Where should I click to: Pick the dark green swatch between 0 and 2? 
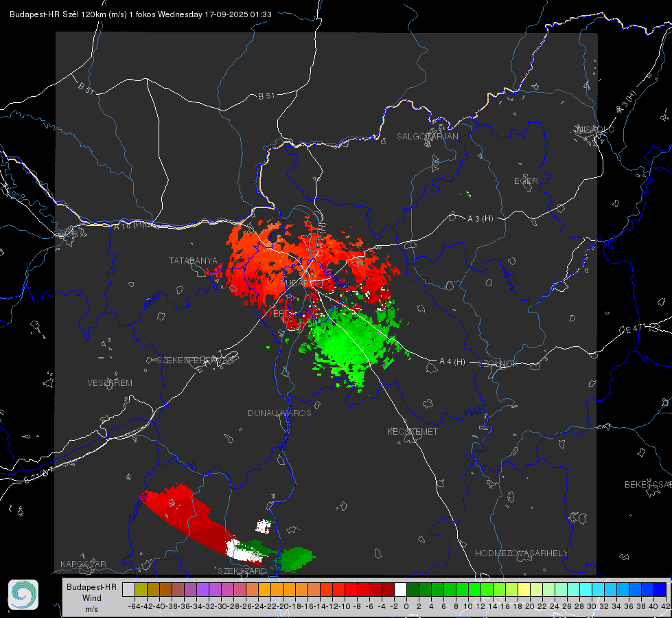(413, 589)
